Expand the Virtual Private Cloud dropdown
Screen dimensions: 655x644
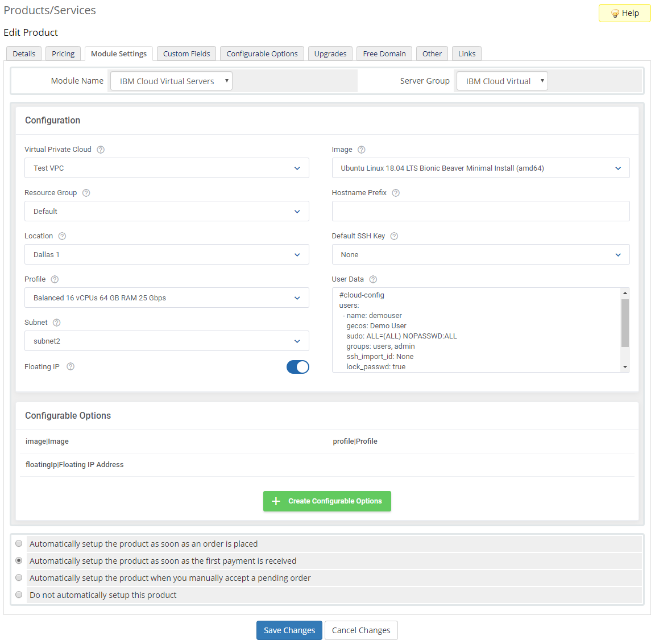(x=167, y=168)
